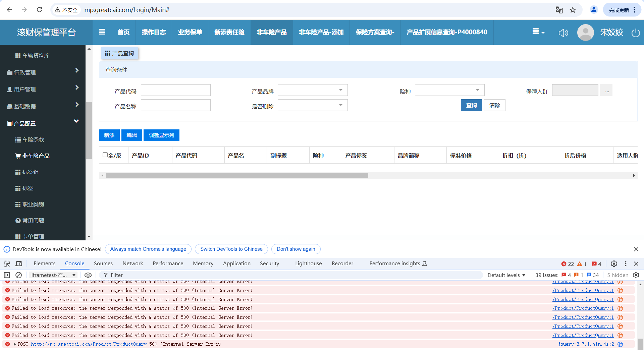Clear console with the ban icon
Viewport: 644px width, 350px height.
click(19, 275)
